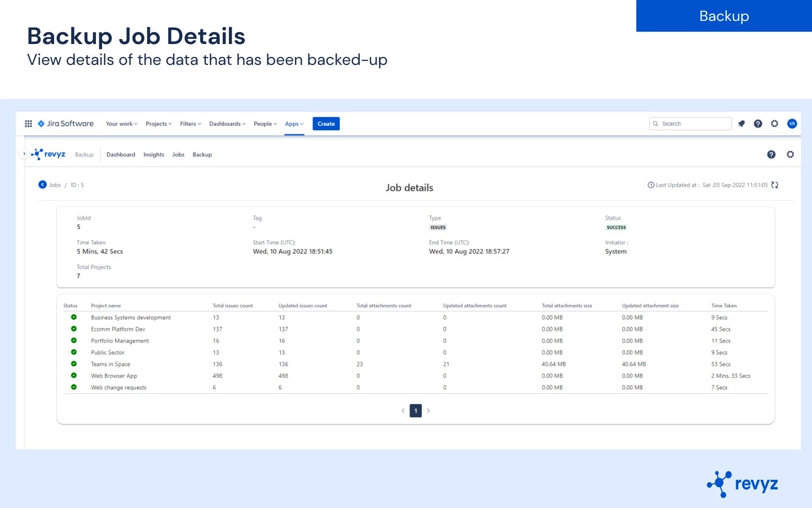Viewport: 812px width, 508px height.
Task: Open Jira help question mark icon
Action: pyautogui.click(x=758, y=124)
